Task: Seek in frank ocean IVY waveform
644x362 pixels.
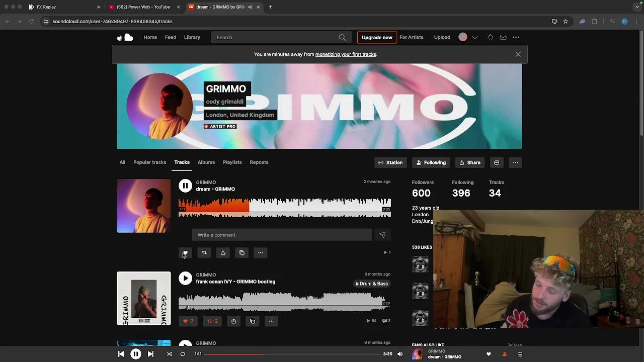Action: 285,302
